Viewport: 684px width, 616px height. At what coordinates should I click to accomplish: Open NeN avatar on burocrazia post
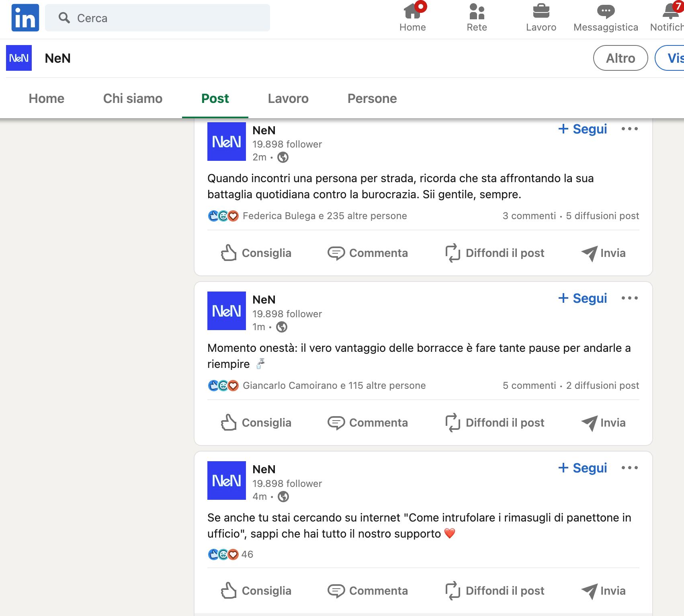[227, 142]
